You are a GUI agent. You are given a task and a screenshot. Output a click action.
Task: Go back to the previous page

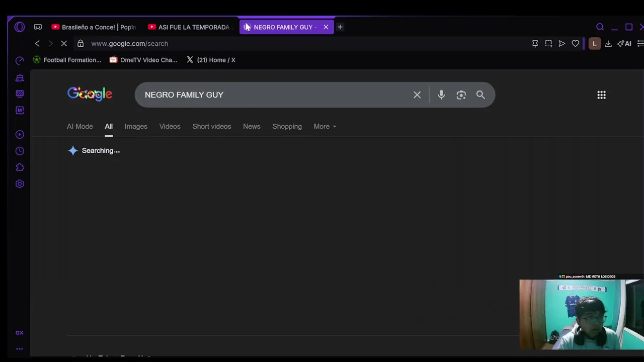37,44
